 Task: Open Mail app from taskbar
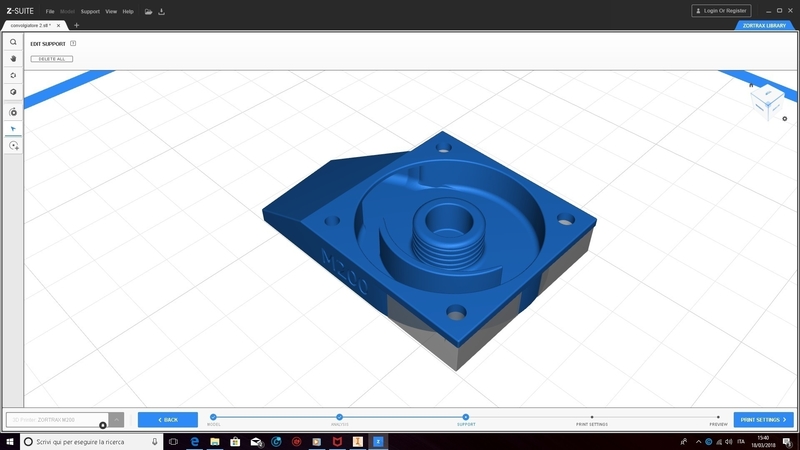256,442
